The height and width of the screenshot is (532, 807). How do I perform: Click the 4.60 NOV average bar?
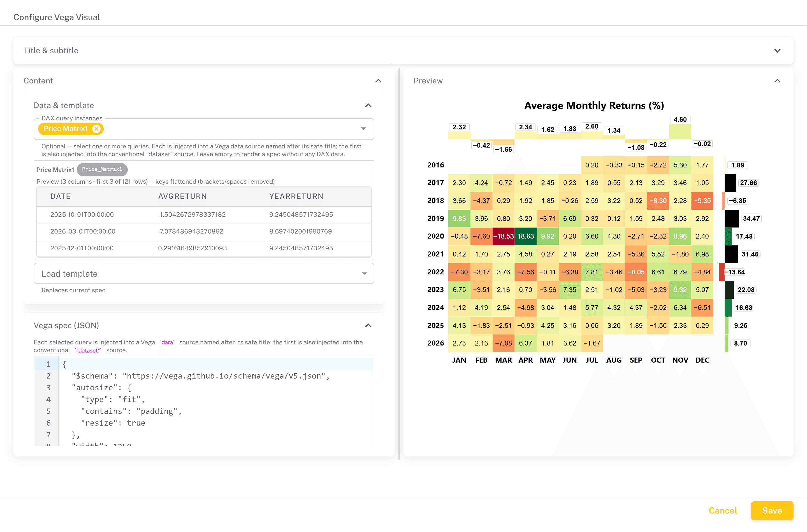click(x=680, y=132)
